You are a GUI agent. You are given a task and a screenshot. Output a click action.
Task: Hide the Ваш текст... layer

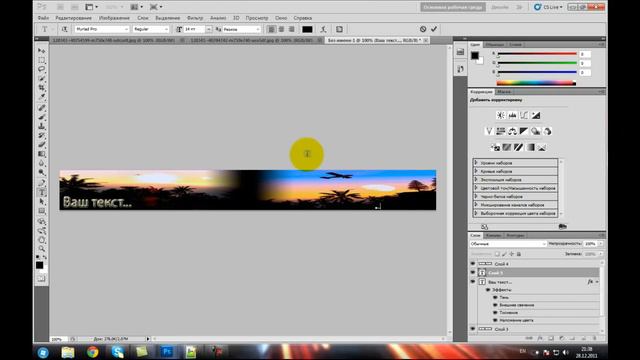473,282
